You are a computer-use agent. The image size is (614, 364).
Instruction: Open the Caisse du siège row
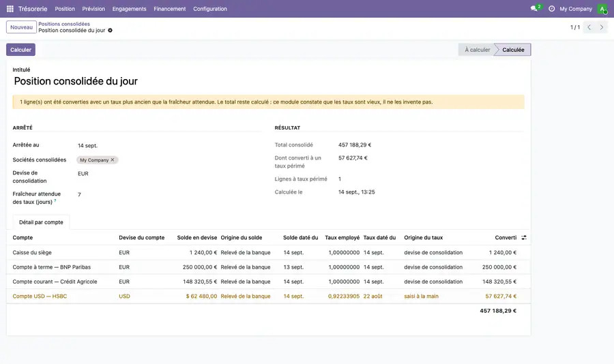(268, 252)
